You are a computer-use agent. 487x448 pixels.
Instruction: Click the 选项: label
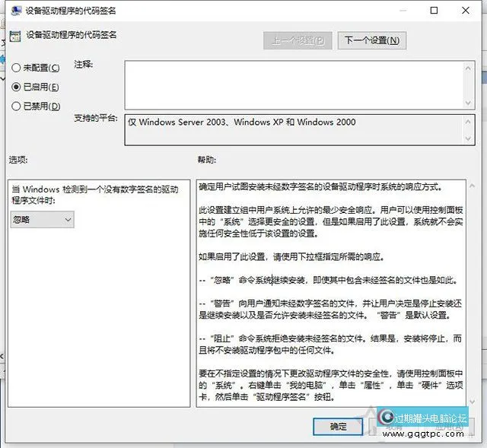pos(18,160)
